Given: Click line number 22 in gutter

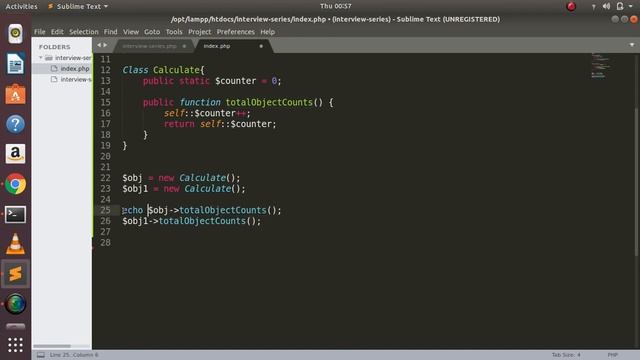Looking at the screenshot, I should point(105,178).
